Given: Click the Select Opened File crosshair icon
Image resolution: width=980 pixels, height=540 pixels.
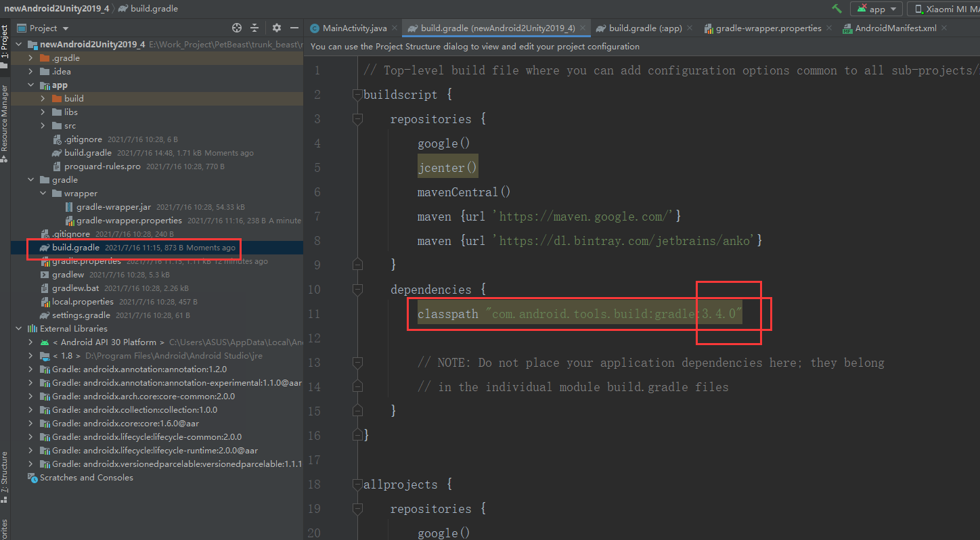Looking at the screenshot, I should pyautogui.click(x=236, y=28).
